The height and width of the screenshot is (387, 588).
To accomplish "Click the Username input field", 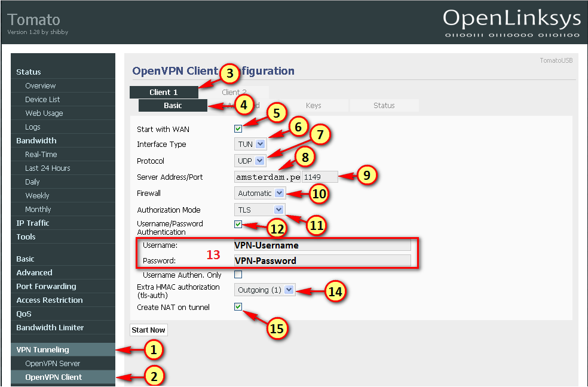I will pyautogui.click(x=323, y=245).
